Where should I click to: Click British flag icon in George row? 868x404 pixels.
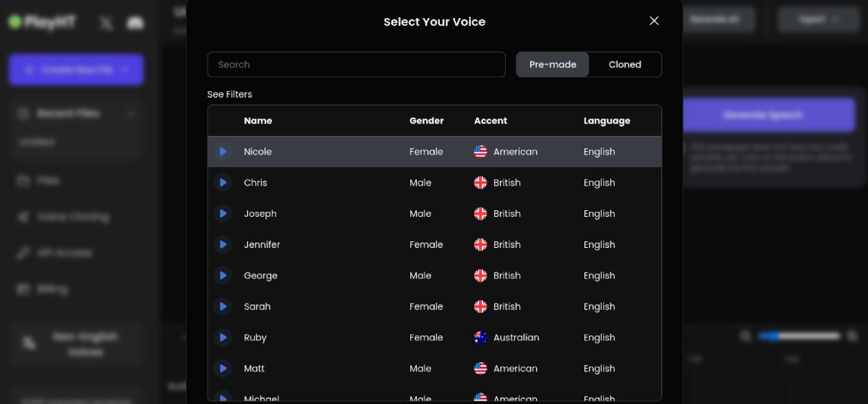480,276
